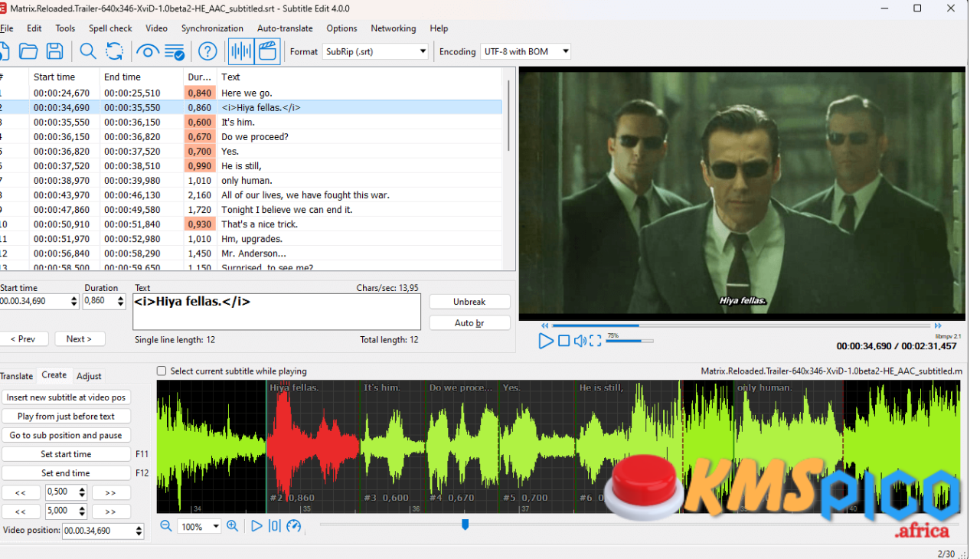Open waveform playback speed gauge icon
Viewport: 980px width, 559px height.
[x=293, y=526]
